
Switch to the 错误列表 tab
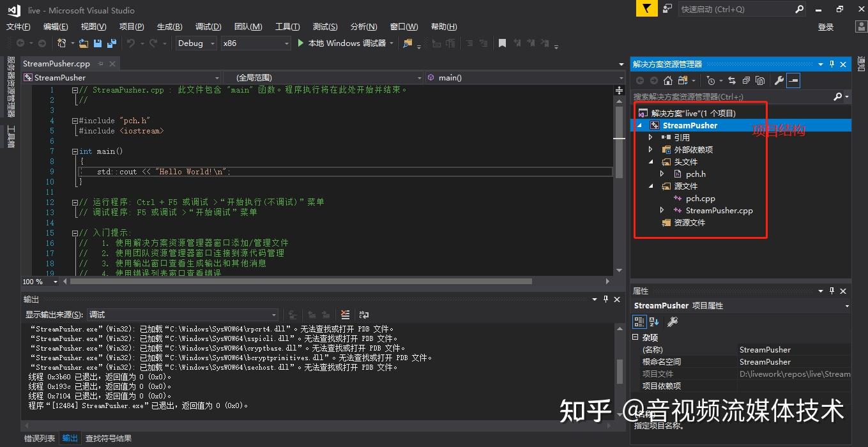click(39, 438)
